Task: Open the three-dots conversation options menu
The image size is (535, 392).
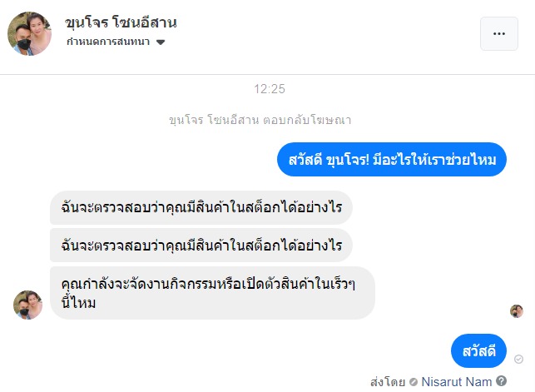Action: point(499,33)
